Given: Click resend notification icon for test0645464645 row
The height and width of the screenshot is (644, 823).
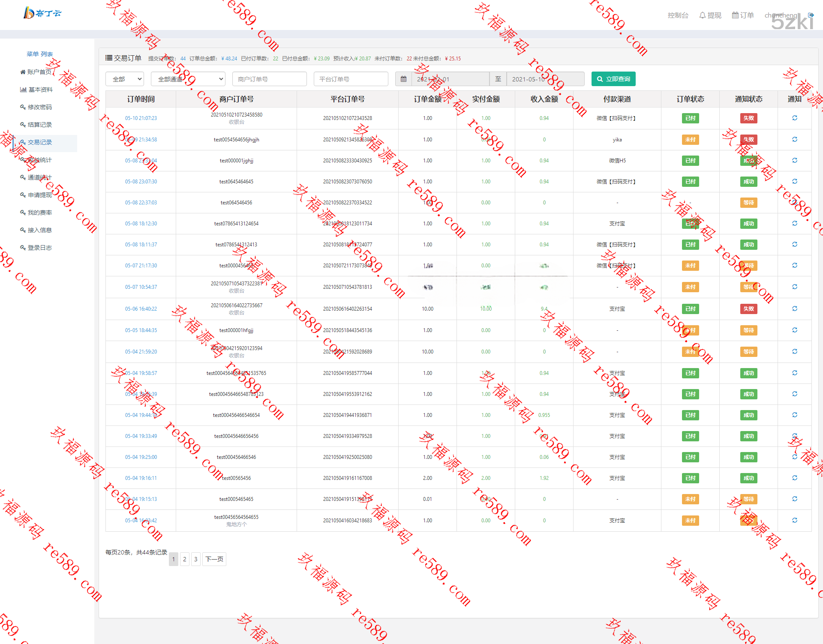Looking at the screenshot, I should point(794,181).
